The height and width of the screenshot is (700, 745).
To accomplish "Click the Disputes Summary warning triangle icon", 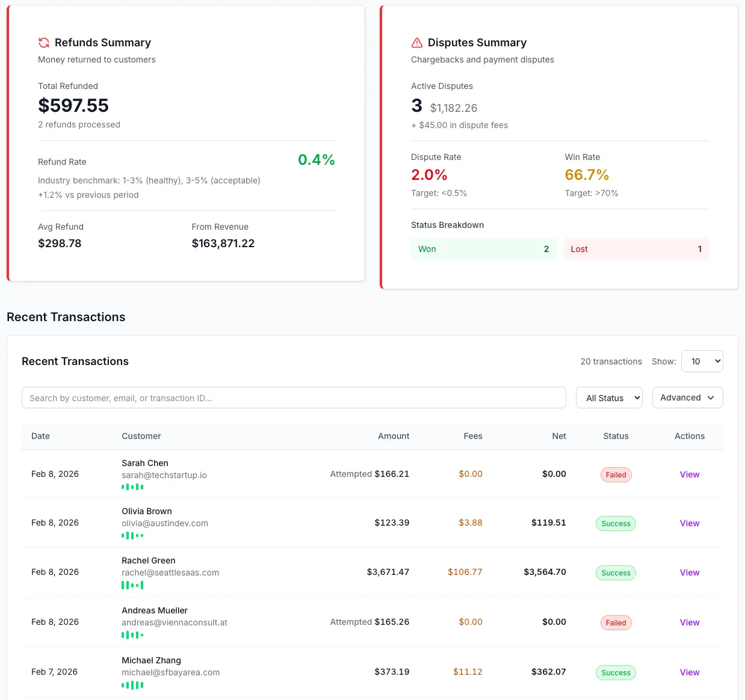I will pyautogui.click(x=417, y=43).
